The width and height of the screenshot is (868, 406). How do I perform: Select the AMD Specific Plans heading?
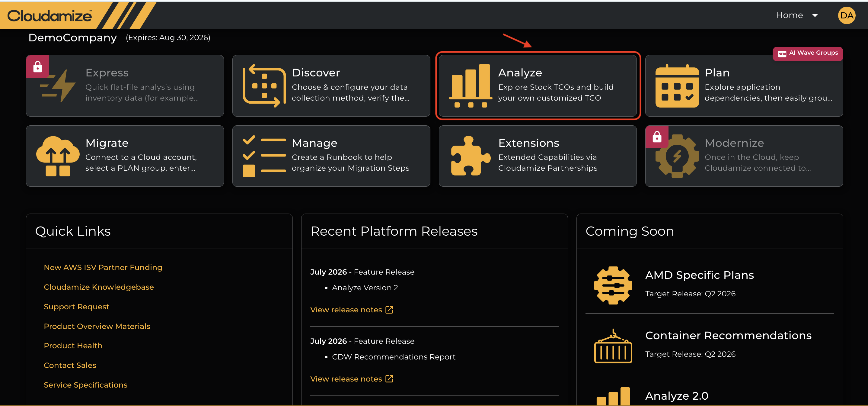coord(699,275)
